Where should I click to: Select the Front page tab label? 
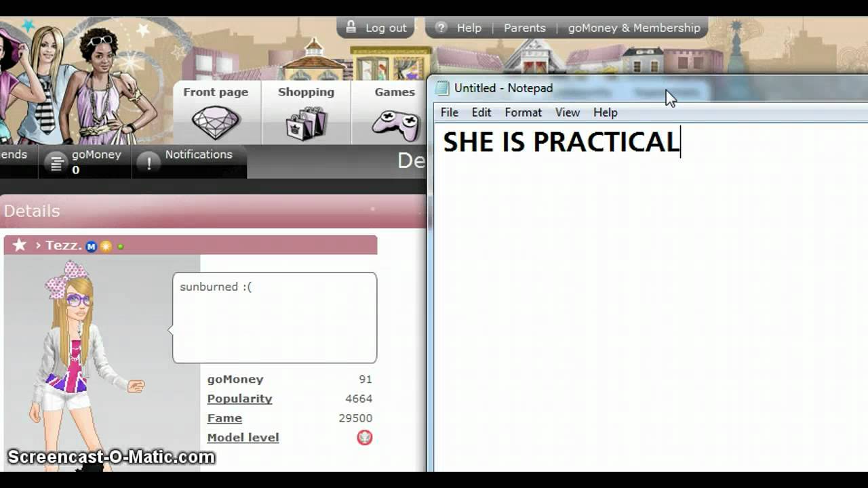(216, 92)
